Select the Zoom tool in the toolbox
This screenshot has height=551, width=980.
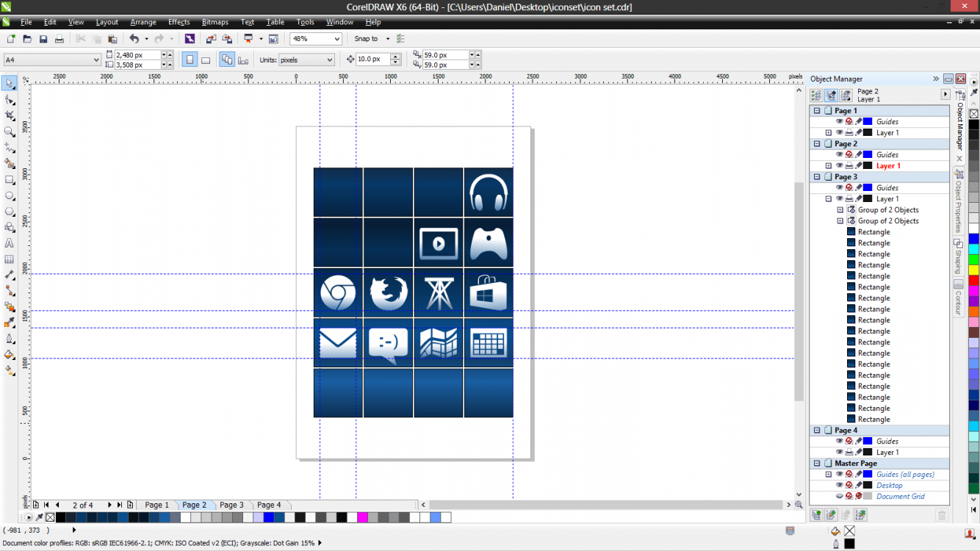click(9, 132)
